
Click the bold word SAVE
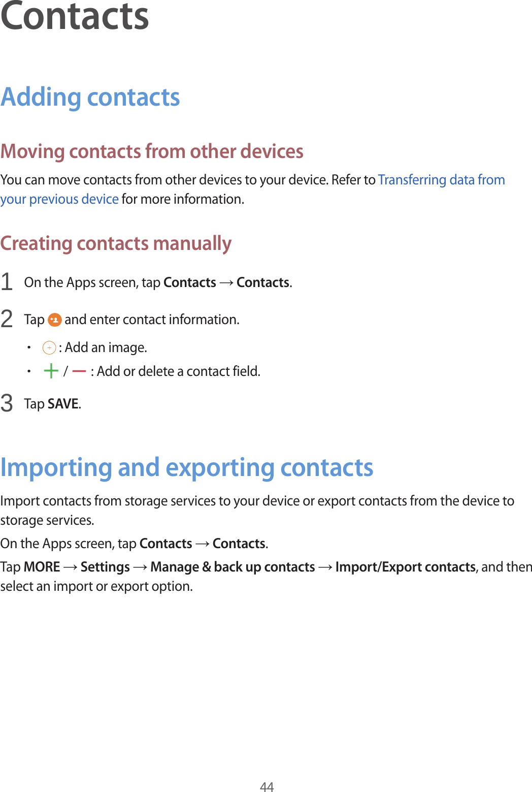click(63, 404)
